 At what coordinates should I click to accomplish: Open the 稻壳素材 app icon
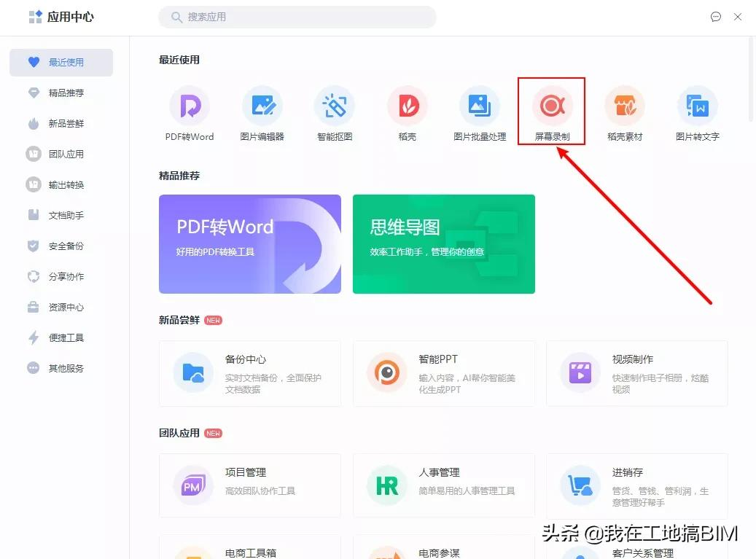point(625,106)
